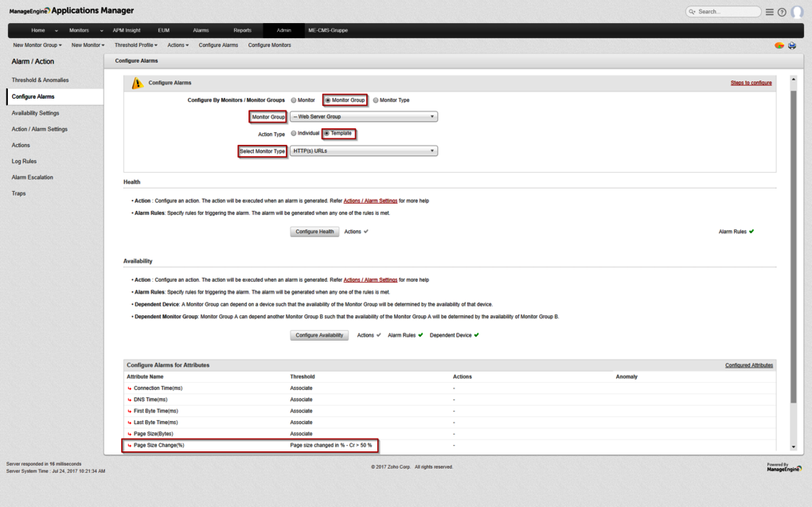812x507 pixels.
Task: Open the HTTP(s) URLs monitor type dropdown
Action: click(364, 150)
